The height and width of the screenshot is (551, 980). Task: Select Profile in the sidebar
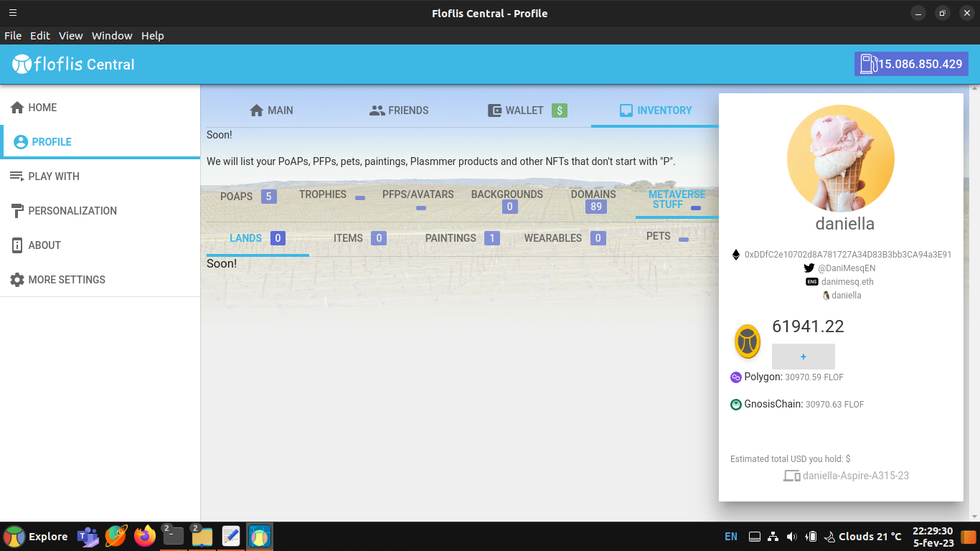point(100,142)
